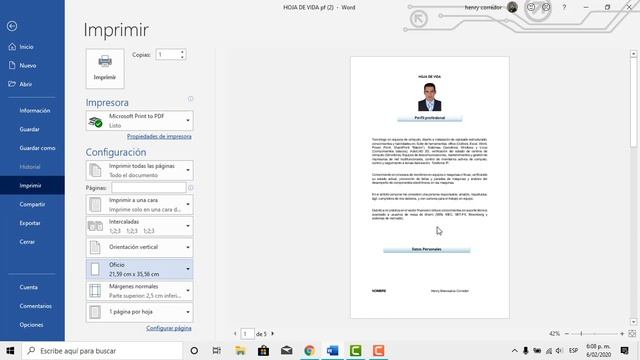
Task: Open Comentarios in sidebar
Action: [36, 306]
